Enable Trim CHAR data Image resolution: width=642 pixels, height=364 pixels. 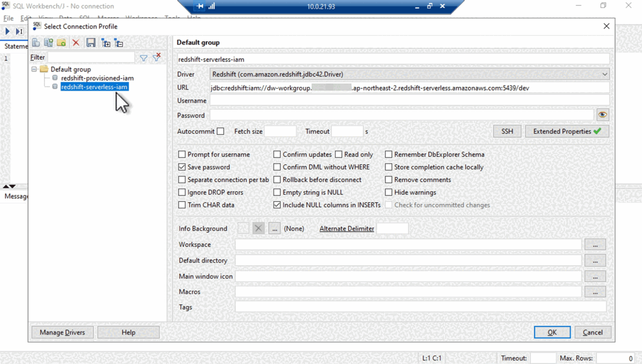(x=182, y=205)
